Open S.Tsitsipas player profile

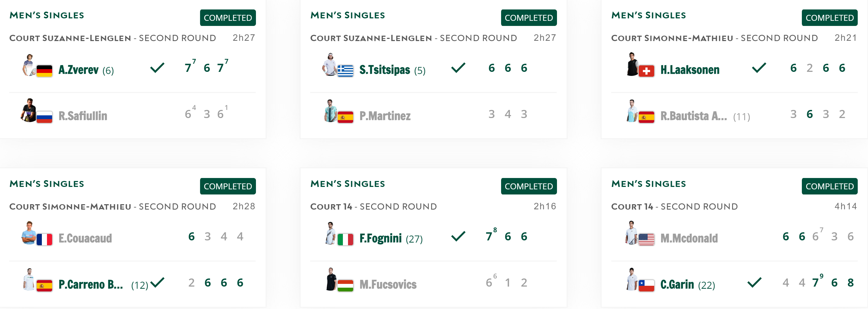coord(384,70)
